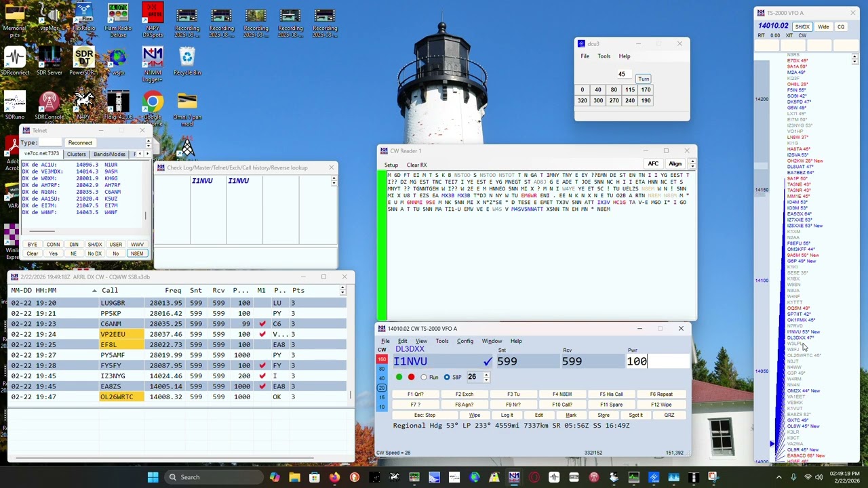868x488 pixels.
Task: Click the F4 N8EM function button
Action: (x=561, y=394)
